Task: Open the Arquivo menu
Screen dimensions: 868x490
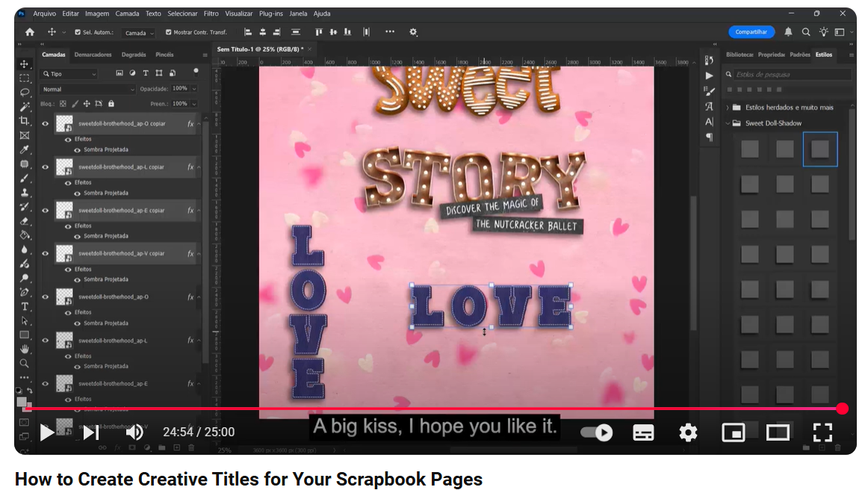Action: tap(44, 13)
